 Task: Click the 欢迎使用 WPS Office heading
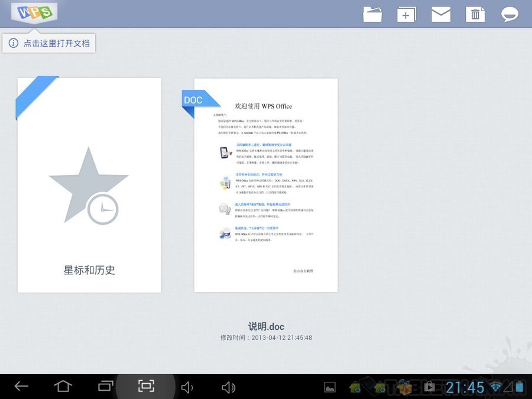263,106
